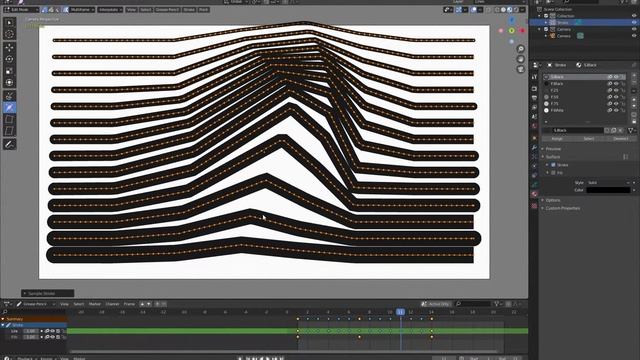Select the Transform tool in toolbar

coord(9,82)
